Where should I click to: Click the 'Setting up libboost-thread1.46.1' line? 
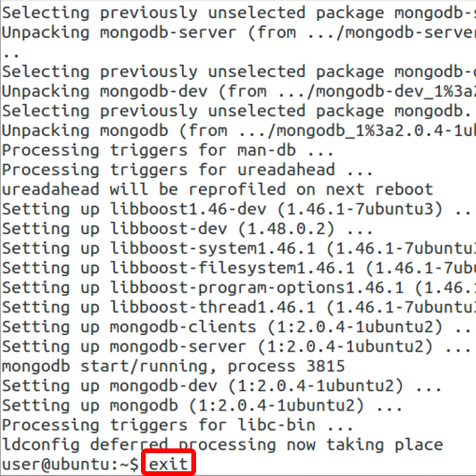pyautogui.click(x=239, y=307)
